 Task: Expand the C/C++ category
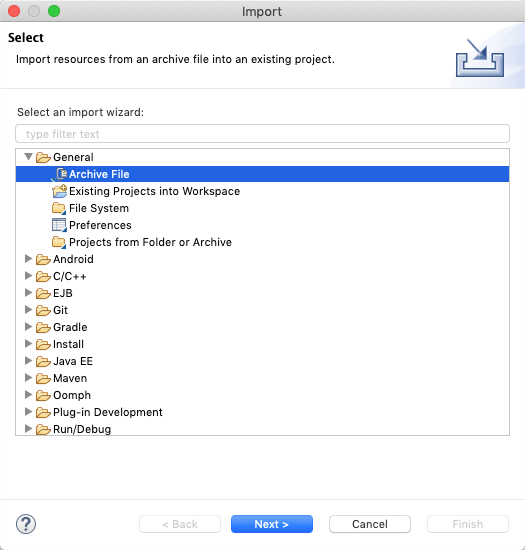point(28,276)
